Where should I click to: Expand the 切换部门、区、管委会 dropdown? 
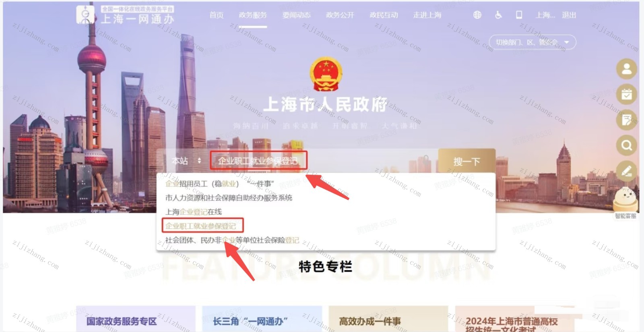[x=533, y=42]
